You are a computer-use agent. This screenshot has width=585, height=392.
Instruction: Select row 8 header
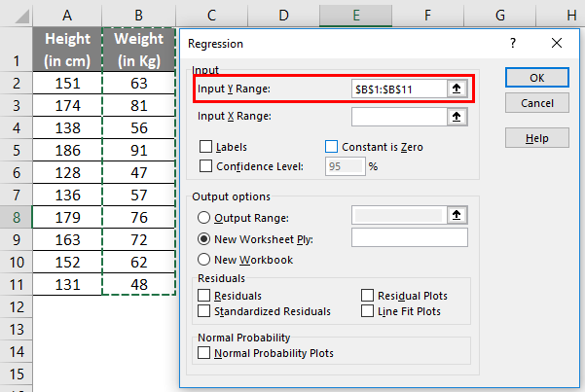tap(16, 217)
